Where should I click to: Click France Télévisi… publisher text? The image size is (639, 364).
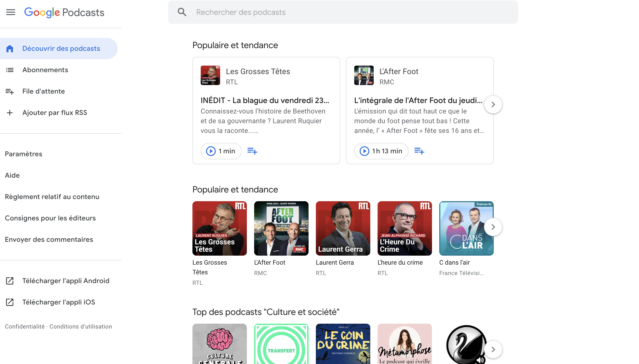pos(461,273)
